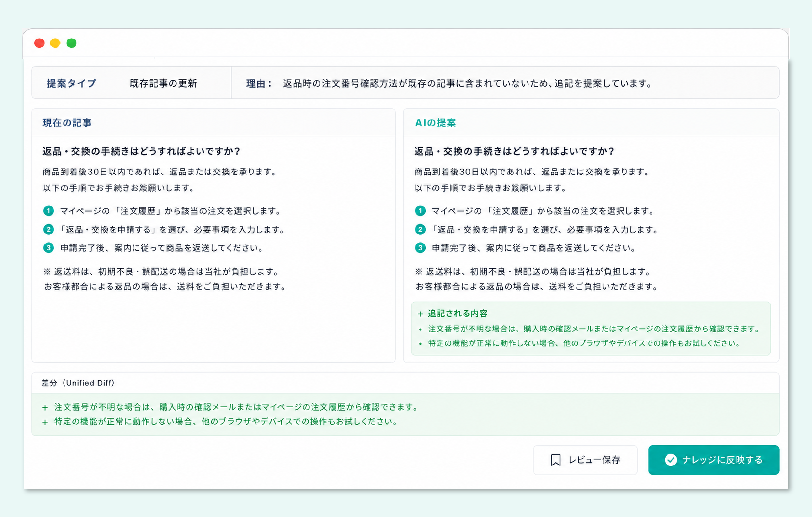The image size is (812, 517).
Task: Click step 1 badge in 現在の記事
Action: 49,211
